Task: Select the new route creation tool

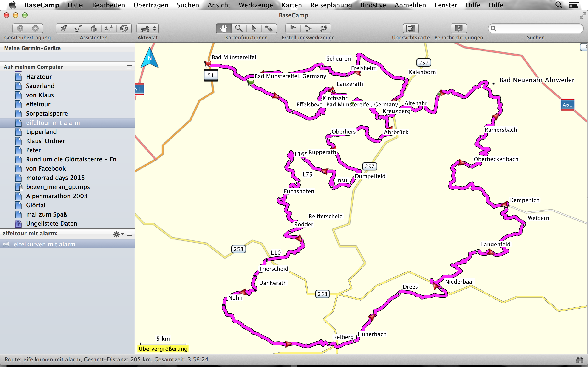Action: coord(308,29)
